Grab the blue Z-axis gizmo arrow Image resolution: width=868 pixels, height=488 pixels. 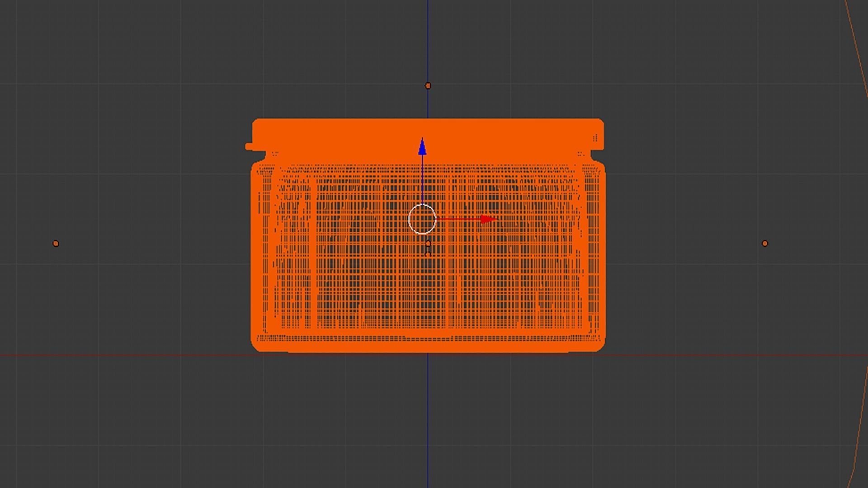422,147
